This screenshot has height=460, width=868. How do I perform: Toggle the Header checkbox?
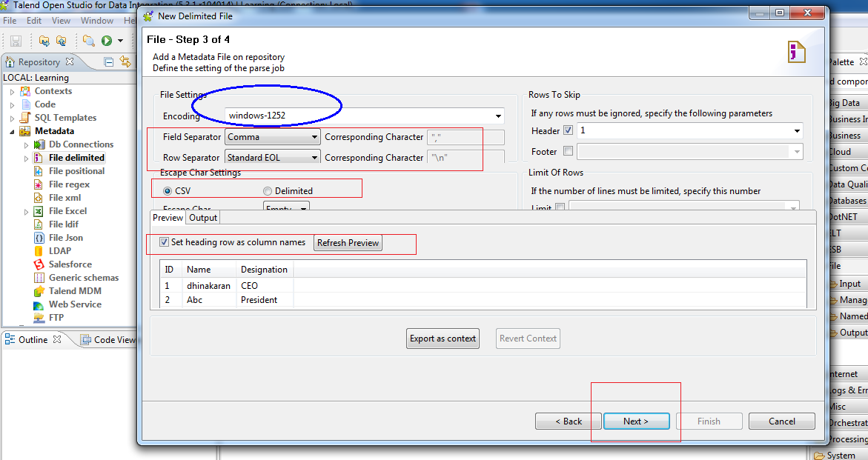(568, 131)
